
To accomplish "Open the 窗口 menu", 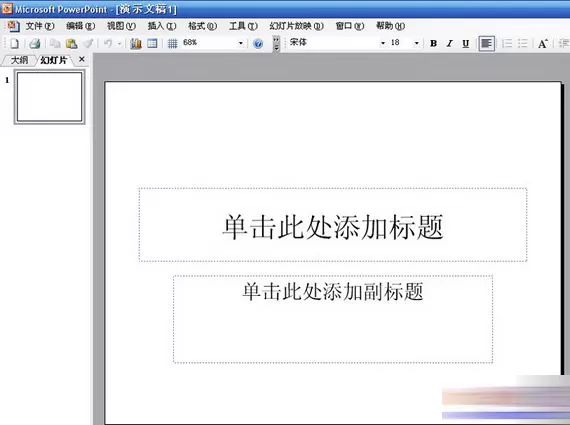I will pos(349,26).
